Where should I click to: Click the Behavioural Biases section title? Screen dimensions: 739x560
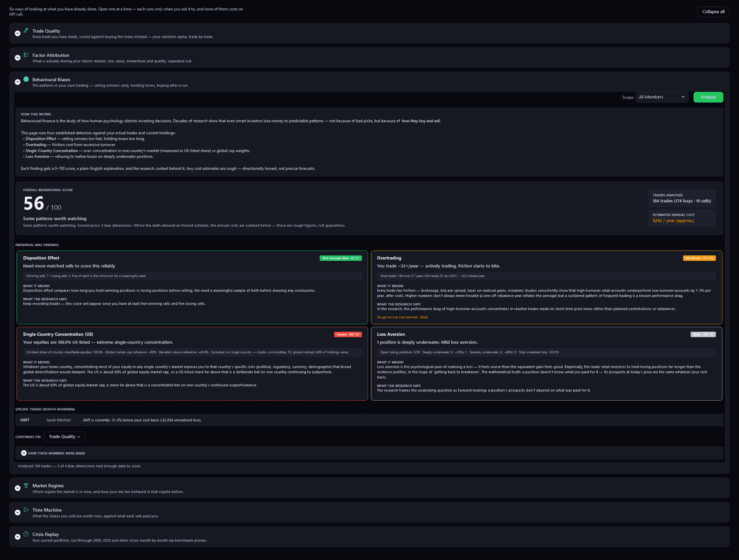tap(51, 80)
